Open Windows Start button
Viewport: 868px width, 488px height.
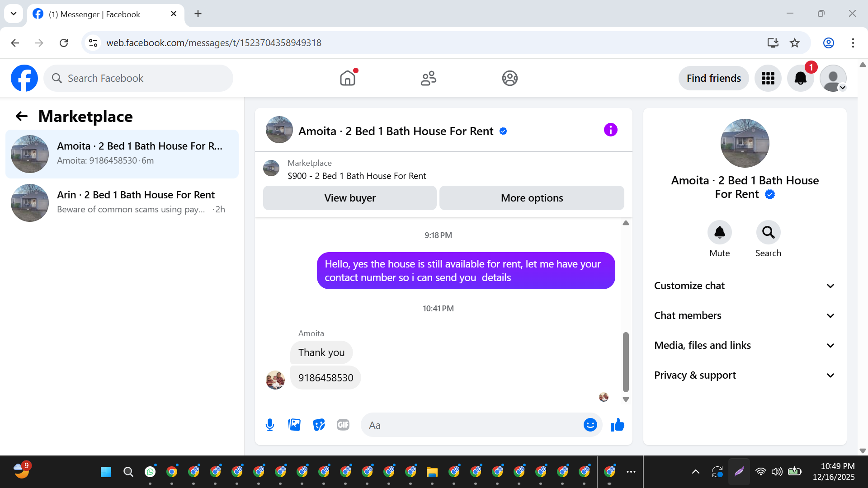click(x=106, y=472)
